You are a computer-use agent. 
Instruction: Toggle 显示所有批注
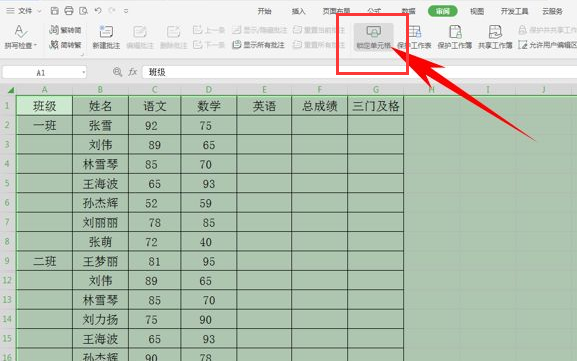pyautogui.click(x=259, y=45)
